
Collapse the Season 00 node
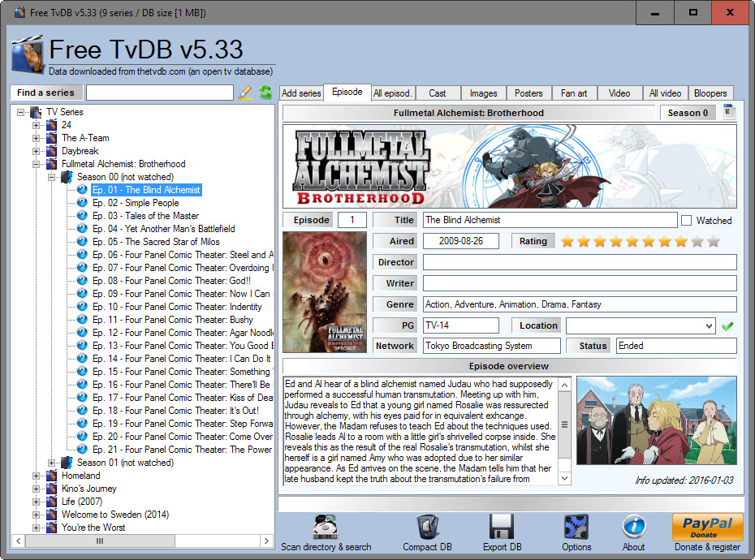pos(51,177)
